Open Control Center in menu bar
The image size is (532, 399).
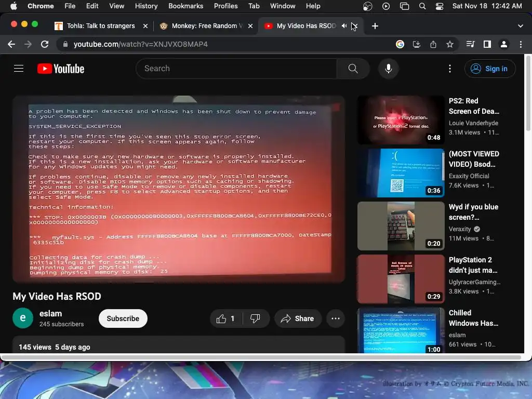click(x=440, y=6)
